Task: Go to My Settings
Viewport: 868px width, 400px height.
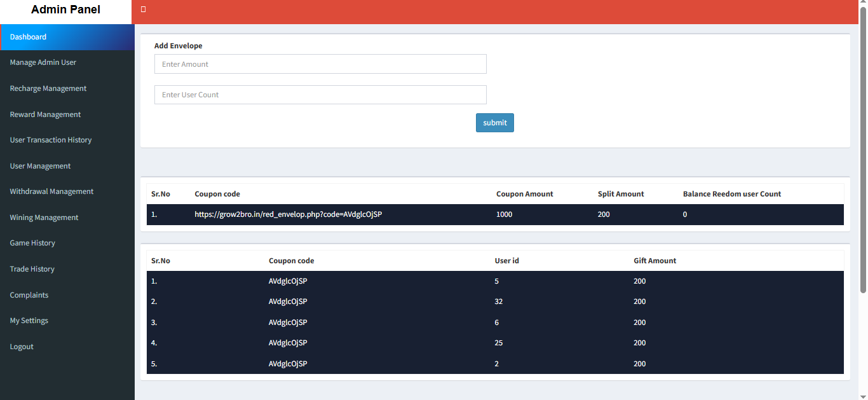Action: click(x=29, y=321)
